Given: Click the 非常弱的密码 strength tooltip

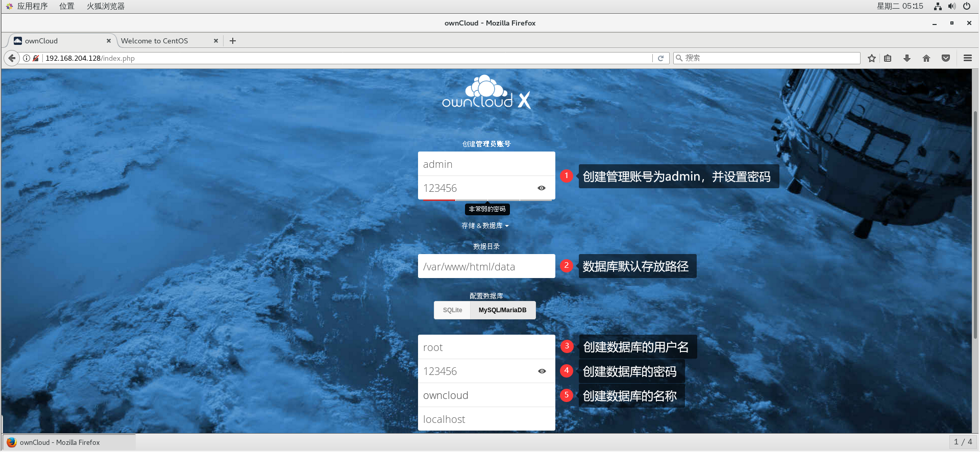Looking at the screenshot, I should [x=487, y=209].
